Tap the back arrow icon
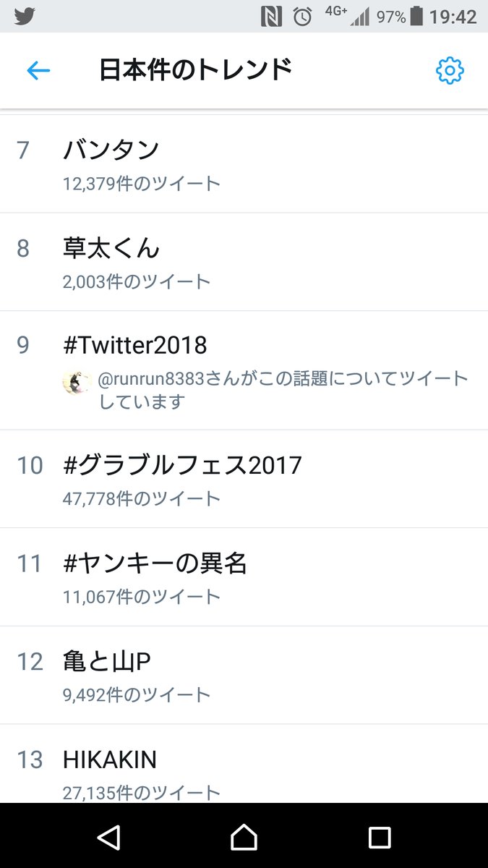The image size is (488, 868). (38, 70)
